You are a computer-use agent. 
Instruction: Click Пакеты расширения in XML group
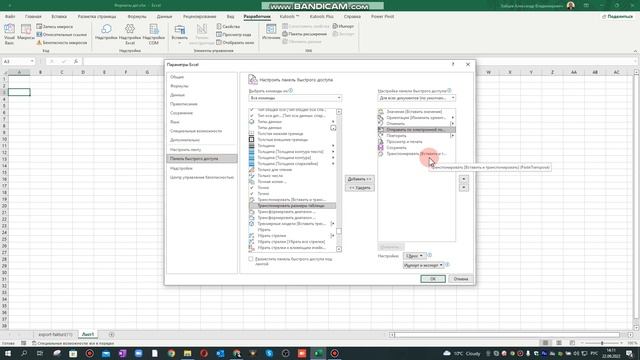(304, 34)
